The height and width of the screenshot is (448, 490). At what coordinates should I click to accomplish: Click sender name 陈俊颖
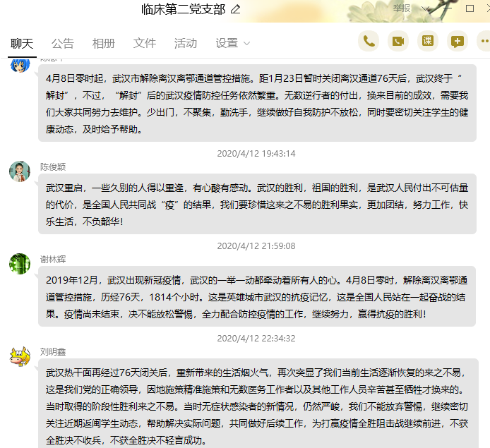coord(52,167)
